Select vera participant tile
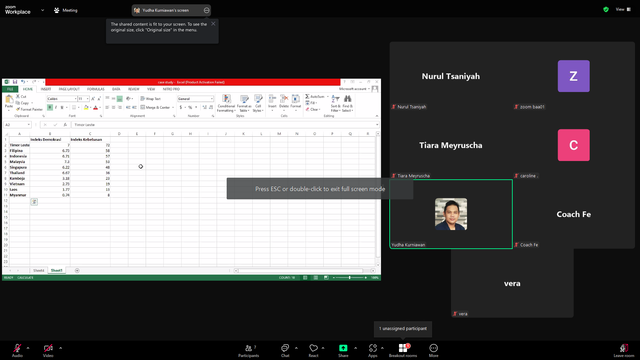Image resolution: width=640 pixels, height=360 pixels. click(x=512, y=283)
